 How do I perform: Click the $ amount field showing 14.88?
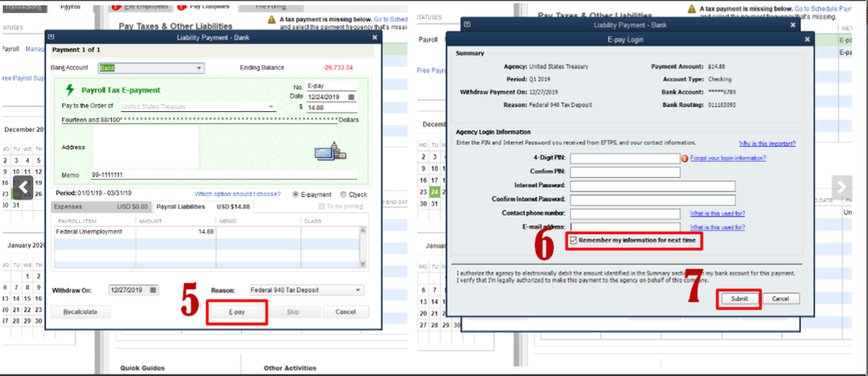point(332,108)
